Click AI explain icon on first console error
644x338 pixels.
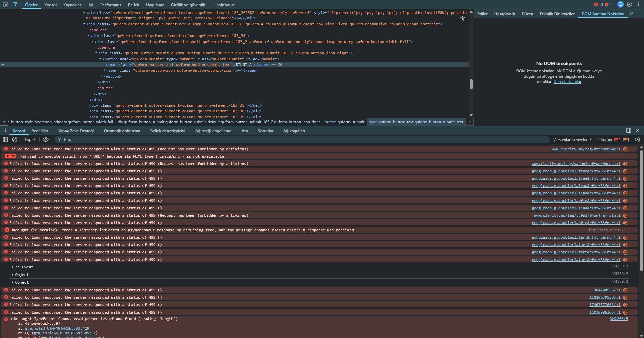625,149
